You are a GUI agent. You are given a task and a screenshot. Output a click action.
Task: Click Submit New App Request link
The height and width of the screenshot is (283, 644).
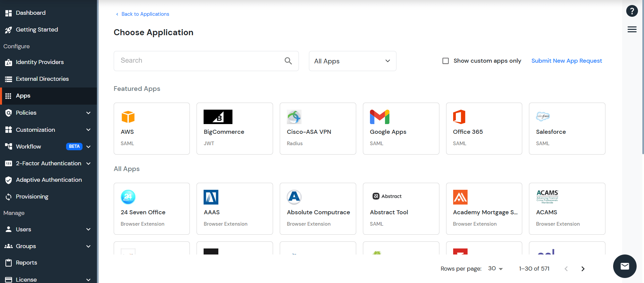pos(567,61)
